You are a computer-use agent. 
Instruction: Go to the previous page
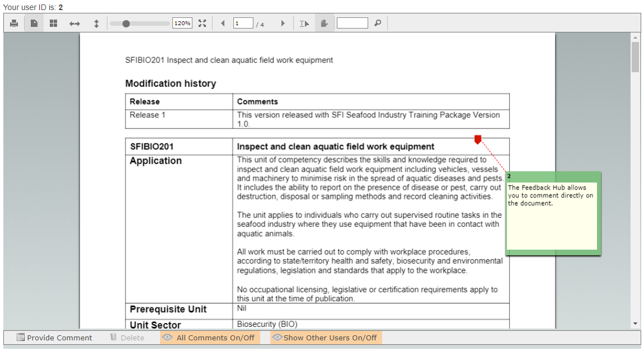coord(222,23)
